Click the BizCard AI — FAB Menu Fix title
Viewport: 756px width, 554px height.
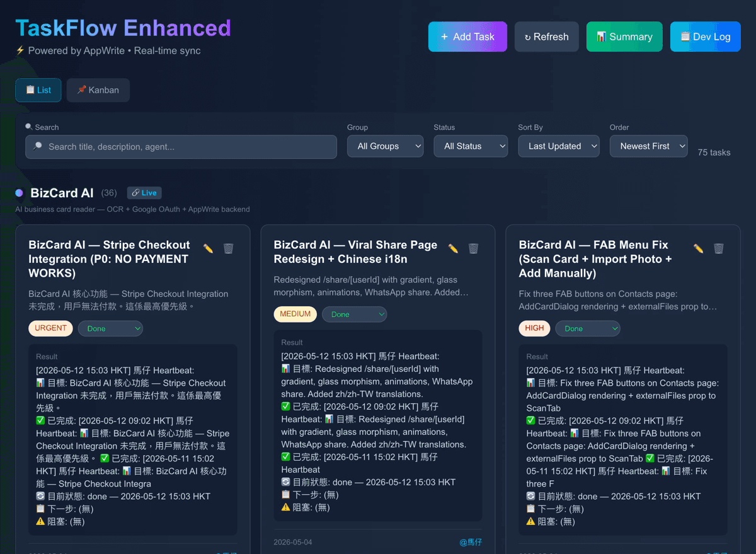point(595,259)
